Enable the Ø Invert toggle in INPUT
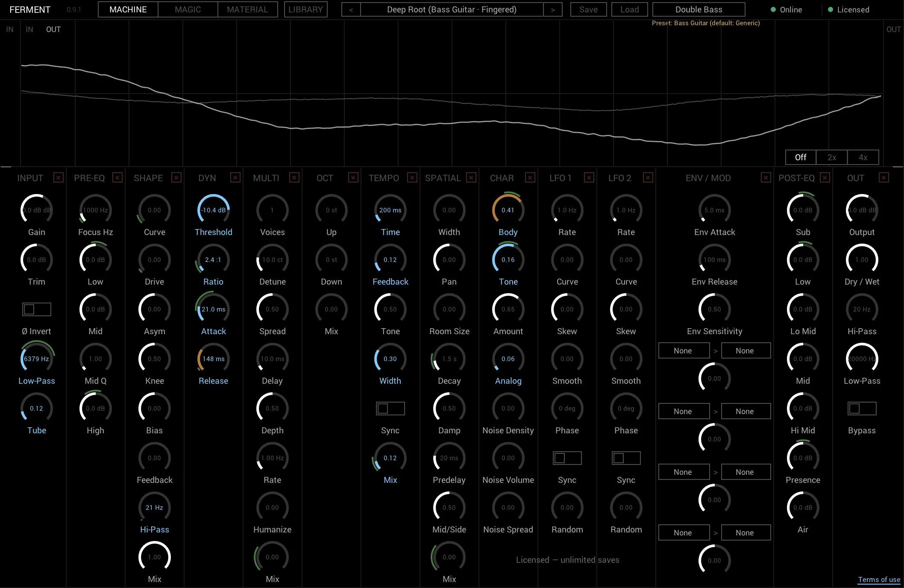This screenshot has height=588, width=904. pyautogui.click(x=36, y=309)
